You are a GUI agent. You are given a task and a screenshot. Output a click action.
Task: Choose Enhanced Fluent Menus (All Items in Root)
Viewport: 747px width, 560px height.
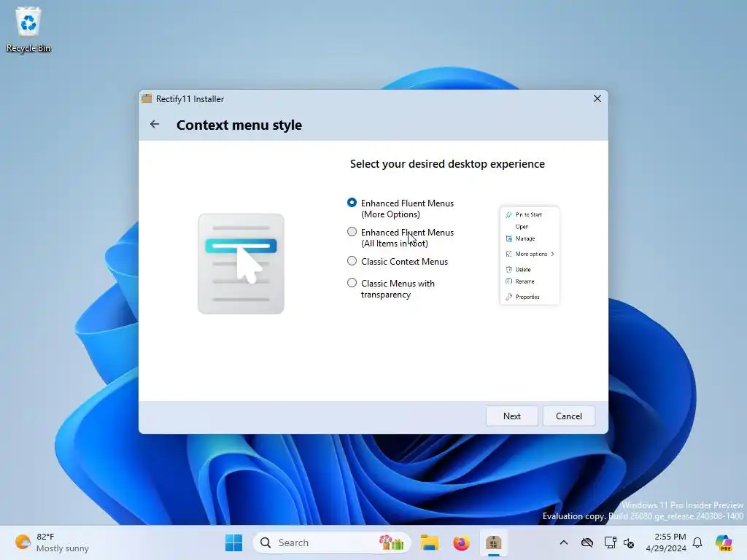352,232
